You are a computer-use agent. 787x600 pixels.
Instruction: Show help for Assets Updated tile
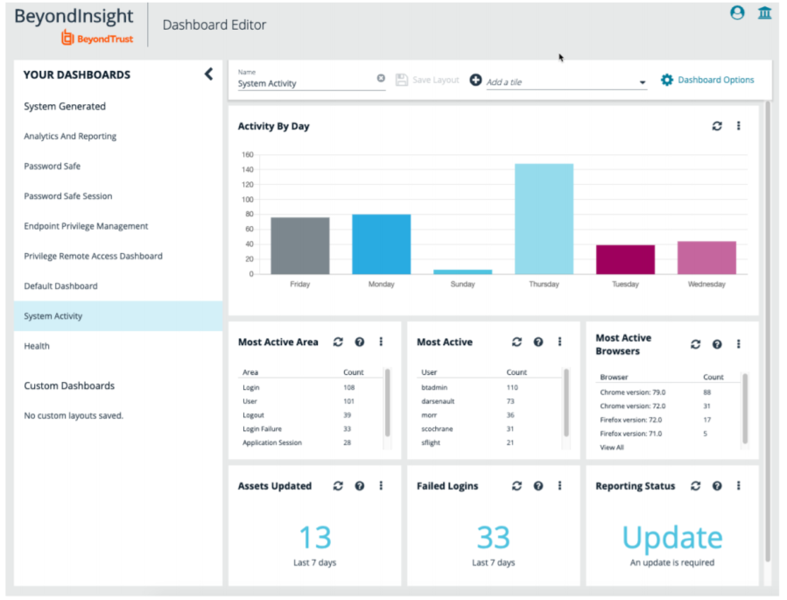(x=359, y=486)
